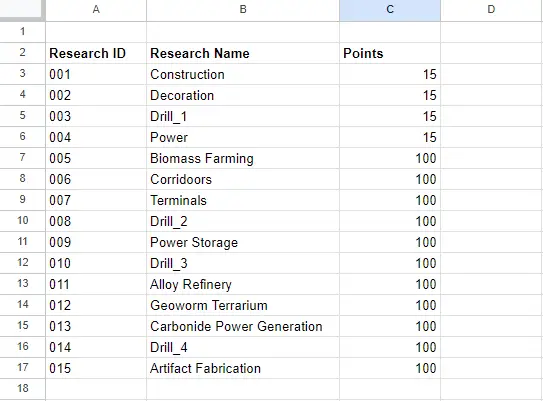Click the highlighted column C header
Viewport: 543px width, 401px height.
(x=390, y=10)
